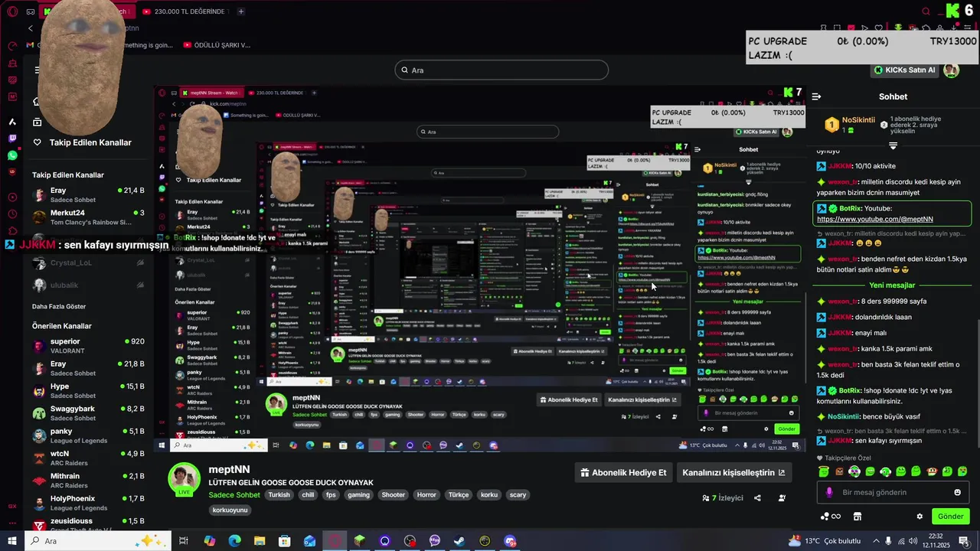Click the user report icon beside share
The image size is (980, 551).
pos(782,497)
